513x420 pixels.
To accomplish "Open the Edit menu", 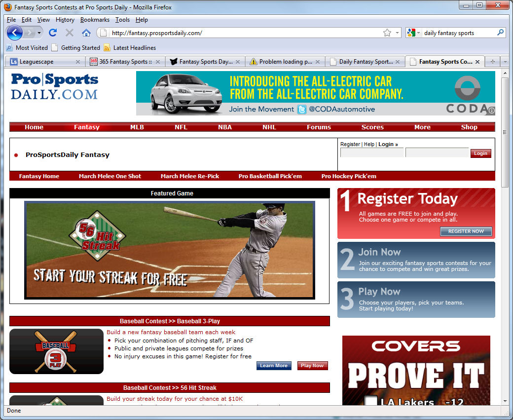I will click(x=27, y=20).
